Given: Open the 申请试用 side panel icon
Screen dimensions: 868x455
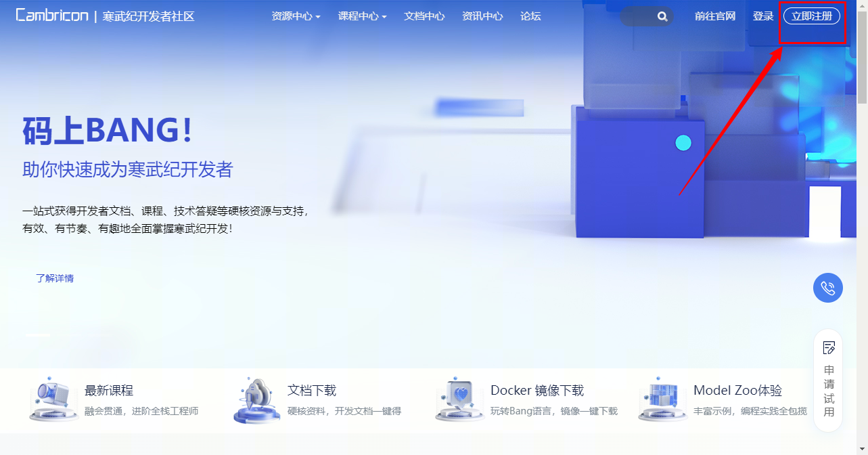Looking at the screenshot, I should (828, 347).
